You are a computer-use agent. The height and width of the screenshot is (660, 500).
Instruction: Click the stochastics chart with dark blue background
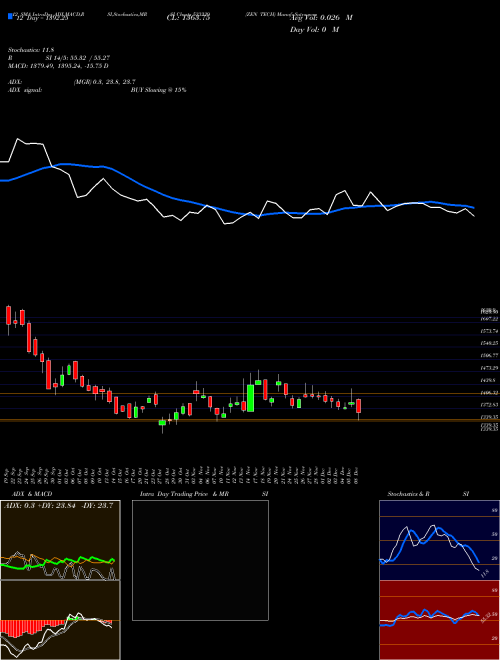(x=439, y=540)
